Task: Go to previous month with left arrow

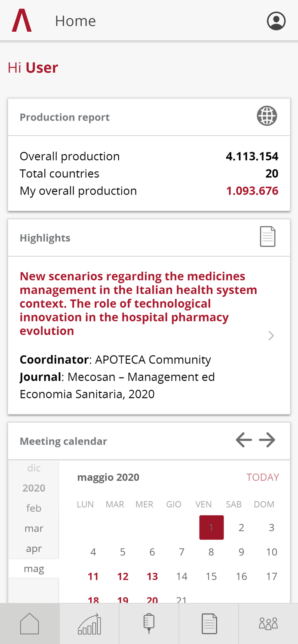Action: click(243, 439)
